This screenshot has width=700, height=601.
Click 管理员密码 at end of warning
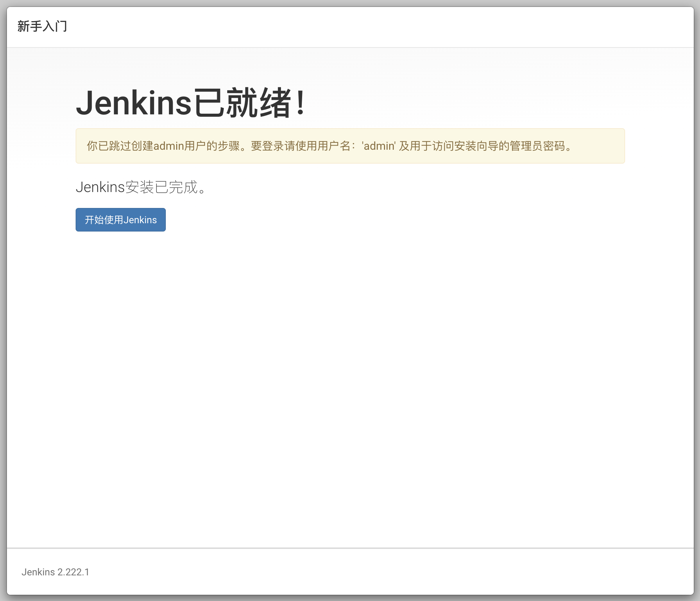(x=538, y=146)
